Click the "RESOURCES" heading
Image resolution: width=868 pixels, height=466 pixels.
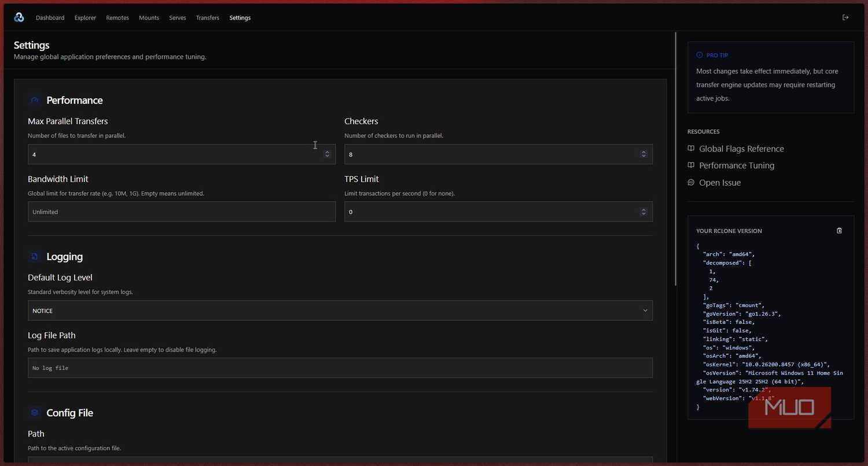[x=704, y=132]
